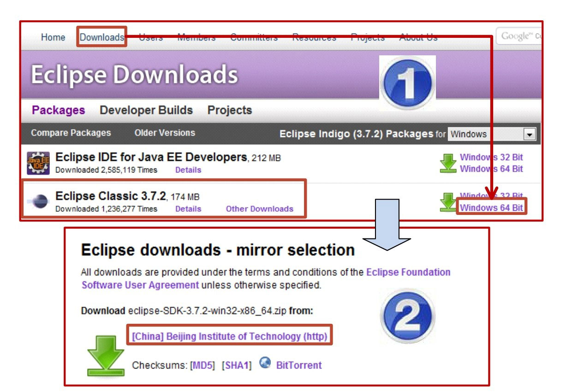Open the Eclipse Classic 3.7.2 title
Screen dimensions: 572x392
pyautogui.click(x=110, y=196)
